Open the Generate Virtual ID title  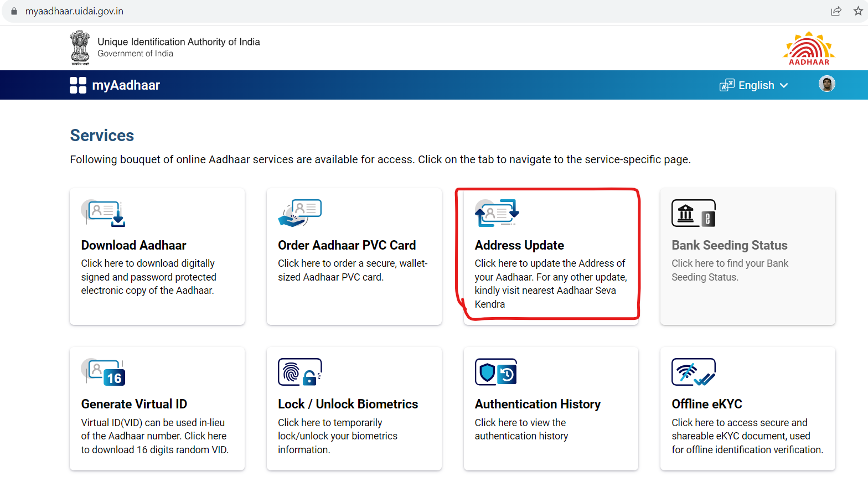134,404
